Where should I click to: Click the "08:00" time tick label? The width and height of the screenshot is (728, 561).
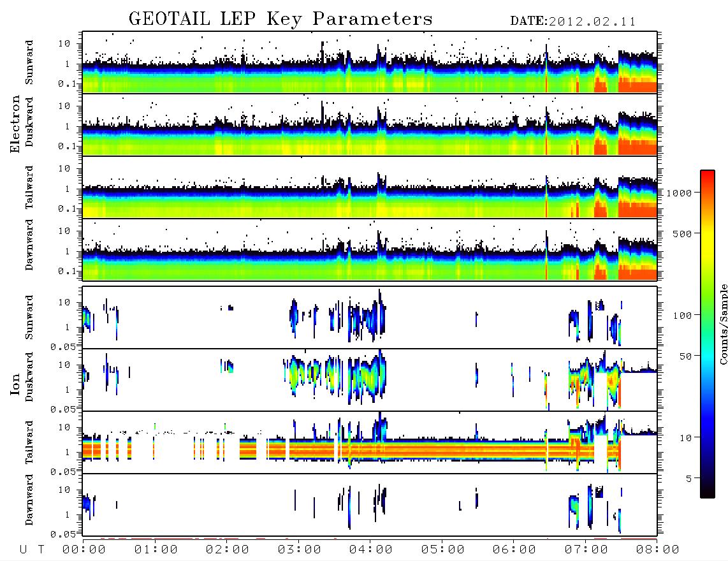(x=657, y=550)
